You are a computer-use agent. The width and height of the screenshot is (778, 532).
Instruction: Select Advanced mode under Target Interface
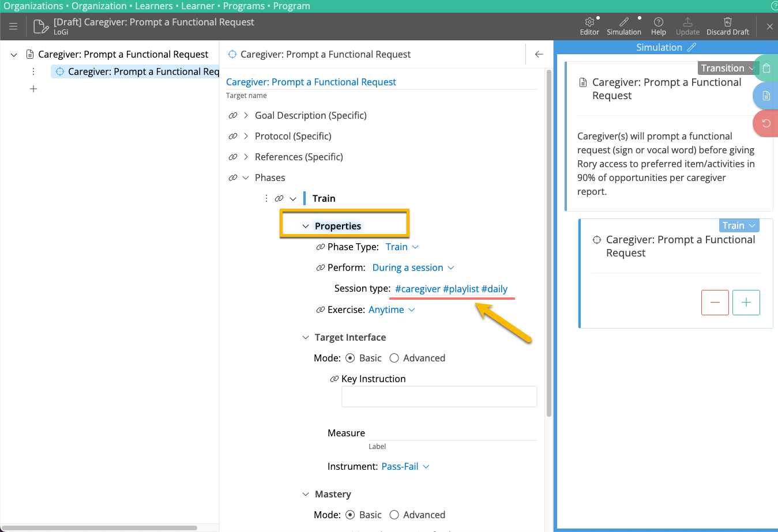394,358
